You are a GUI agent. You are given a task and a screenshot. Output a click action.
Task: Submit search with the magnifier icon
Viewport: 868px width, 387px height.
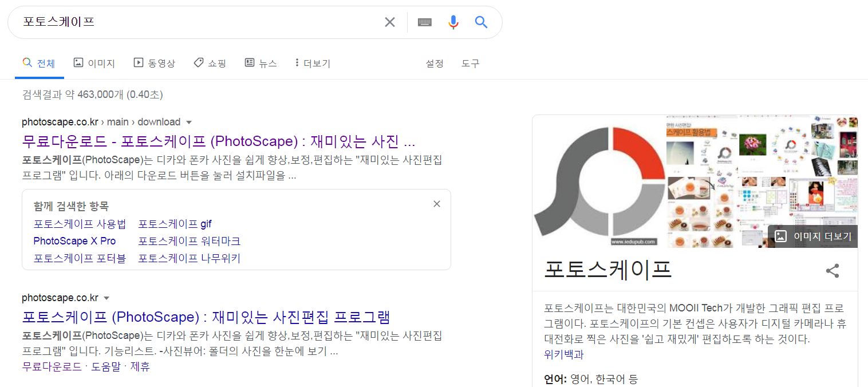pos(481,22)
